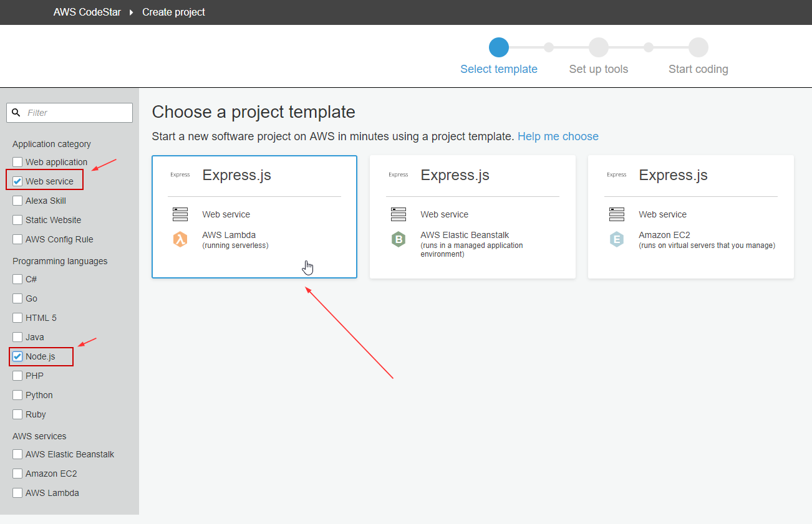
Task: Click the Express logo on the AWS Lambda card
Action: click(180, 175)
